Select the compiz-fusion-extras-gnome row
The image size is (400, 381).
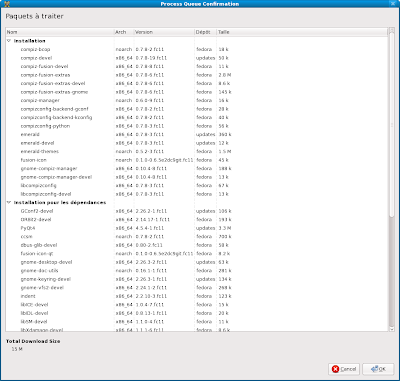click(197, 92)
